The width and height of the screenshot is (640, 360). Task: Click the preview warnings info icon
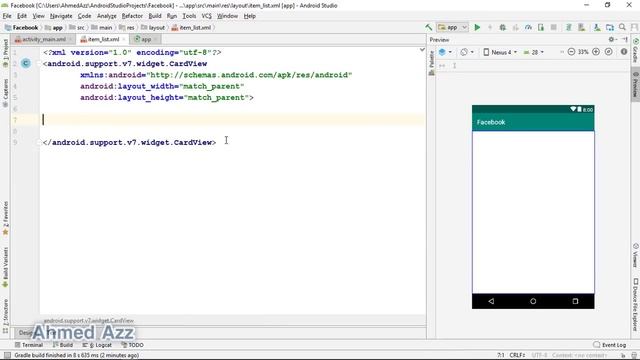(624, 52)
